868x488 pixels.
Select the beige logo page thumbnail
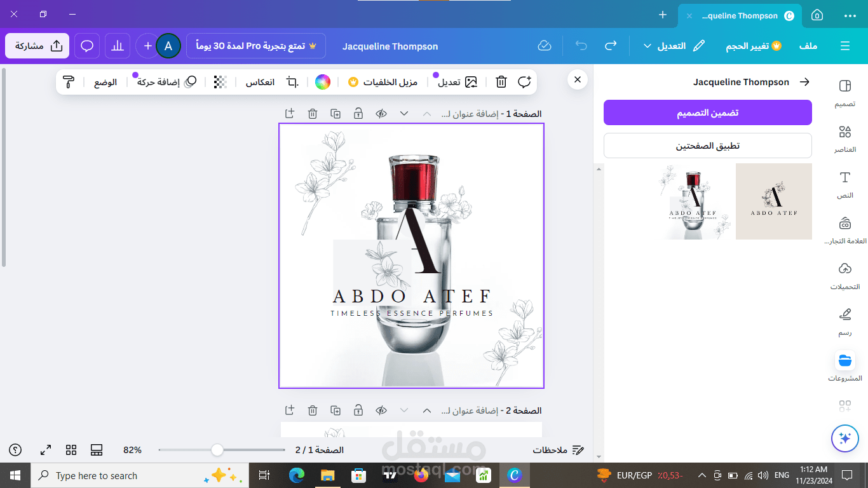774,201
